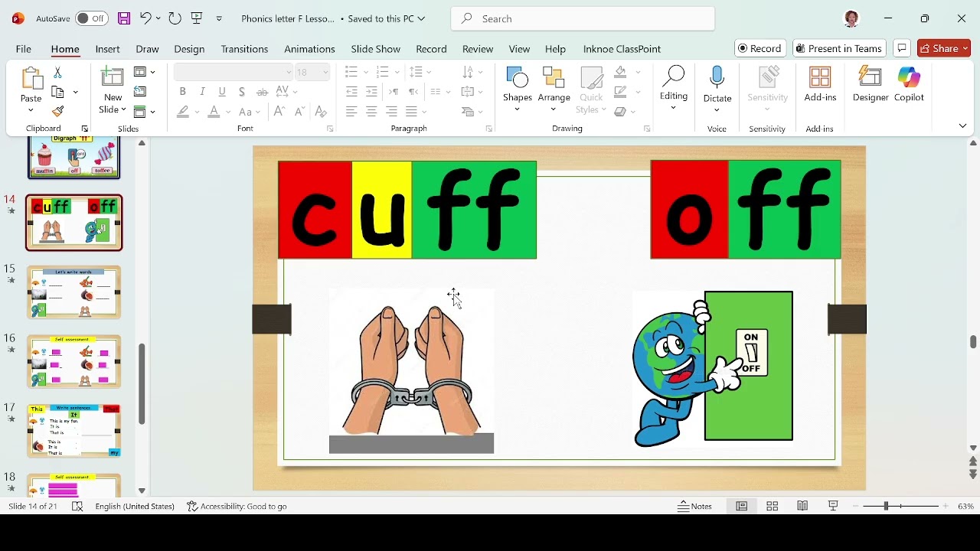The width and height of the screenshot is (980, 551).
Task: Click the Cut scissors icon
Action: click(x=57, y=73)
